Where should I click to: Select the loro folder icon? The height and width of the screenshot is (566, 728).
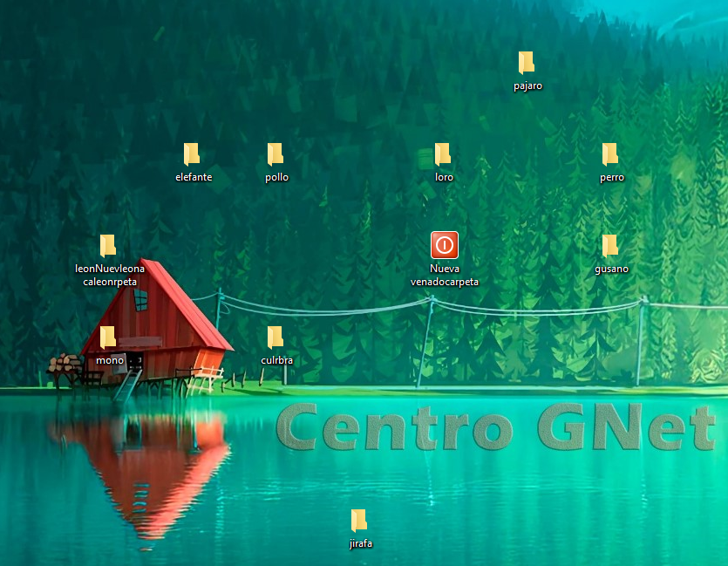click(442, 154)
